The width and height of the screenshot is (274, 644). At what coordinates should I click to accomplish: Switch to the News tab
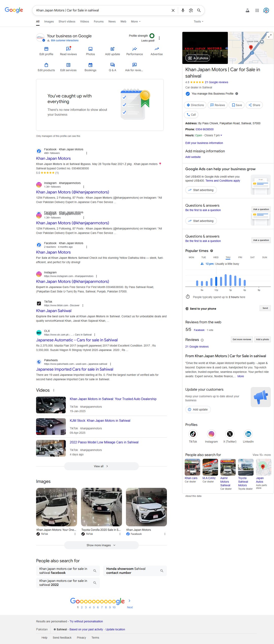tap(112, 22)
